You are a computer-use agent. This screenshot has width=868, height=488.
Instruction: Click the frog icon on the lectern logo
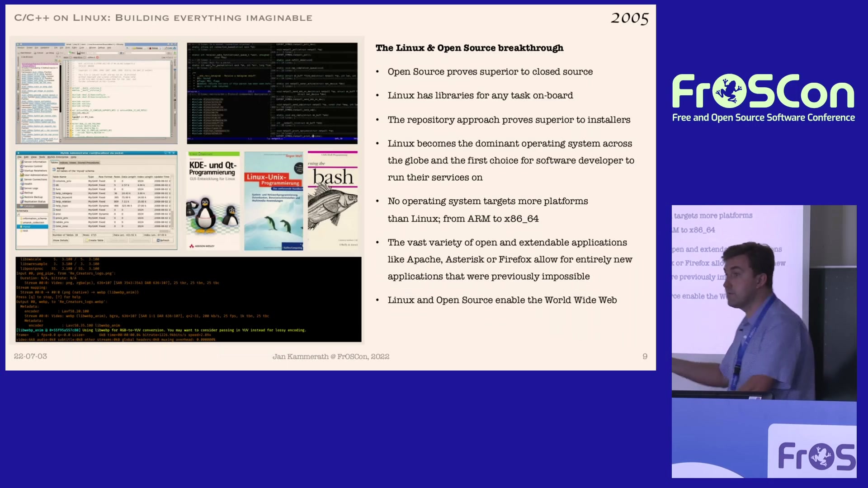tap(821, 456)
